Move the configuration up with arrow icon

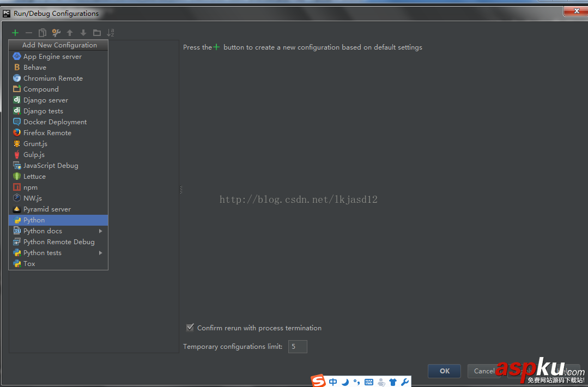pyautogui.click(x=69, y=33)
